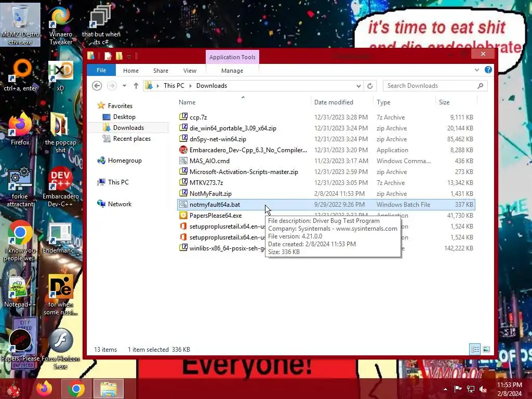The image size is (532, 399).
Task: Open the chevron after This PC in the path
Action: coord(190,86)
